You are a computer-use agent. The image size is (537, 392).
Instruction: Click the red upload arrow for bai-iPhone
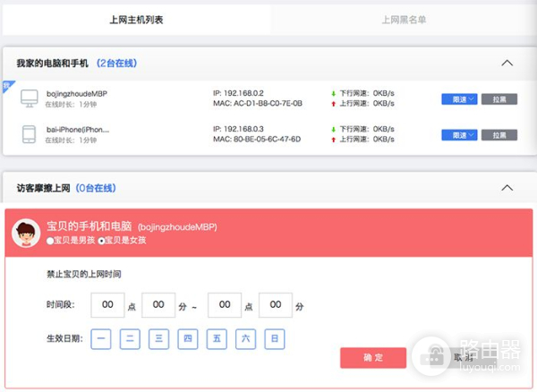click(334, 140)
